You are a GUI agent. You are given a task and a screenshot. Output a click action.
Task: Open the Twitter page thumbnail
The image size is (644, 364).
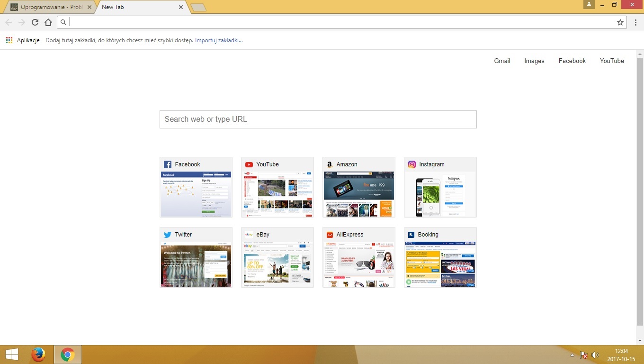pos(196,264)
